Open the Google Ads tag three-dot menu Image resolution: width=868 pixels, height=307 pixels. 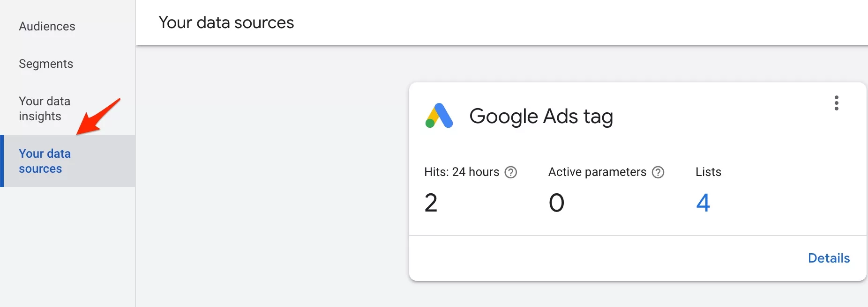(x=836, y=103)
